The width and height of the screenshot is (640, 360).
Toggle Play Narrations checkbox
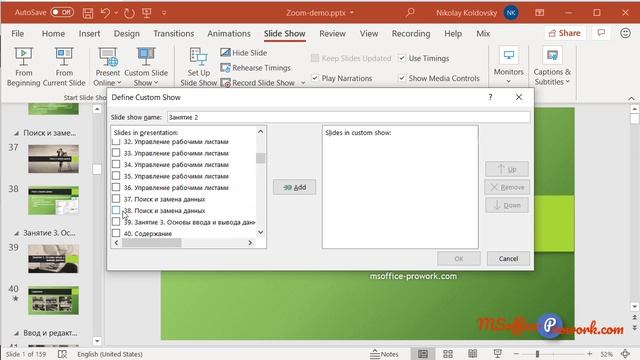(315, 78)
